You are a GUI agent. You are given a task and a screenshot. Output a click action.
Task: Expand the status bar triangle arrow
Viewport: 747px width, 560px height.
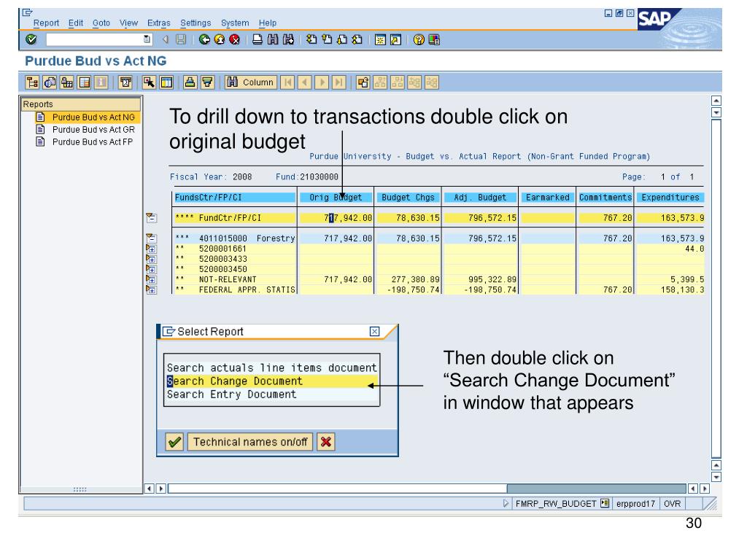[x=506, y=503]
